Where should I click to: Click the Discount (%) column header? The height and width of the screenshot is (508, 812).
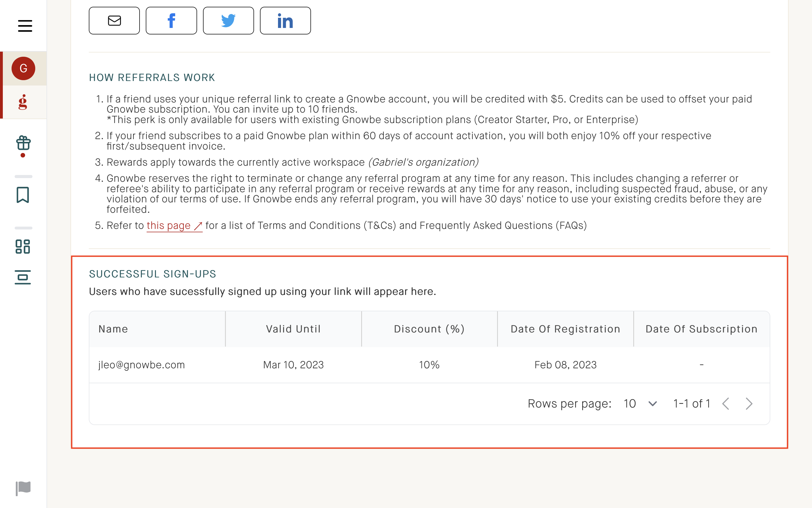point(429,329)
